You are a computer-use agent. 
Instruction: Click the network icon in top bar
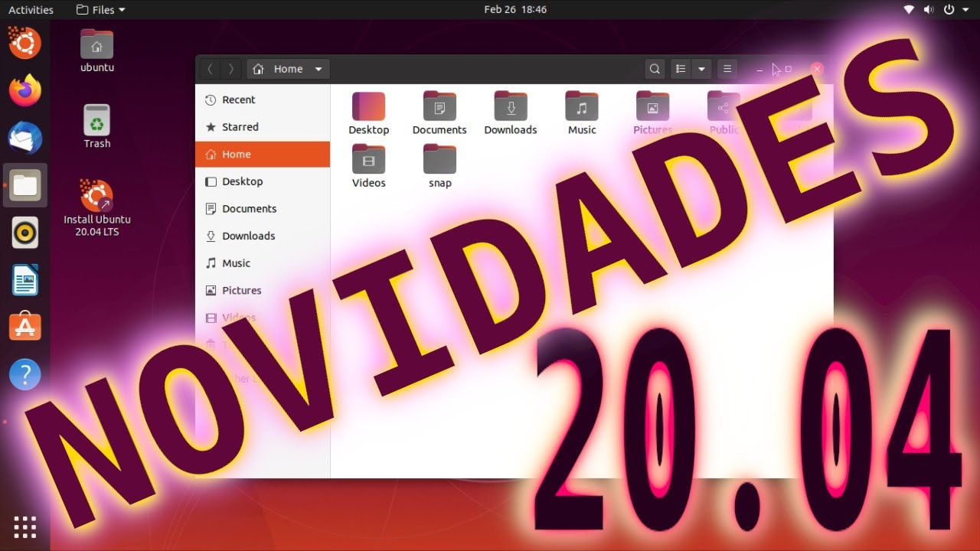[909, 10]
